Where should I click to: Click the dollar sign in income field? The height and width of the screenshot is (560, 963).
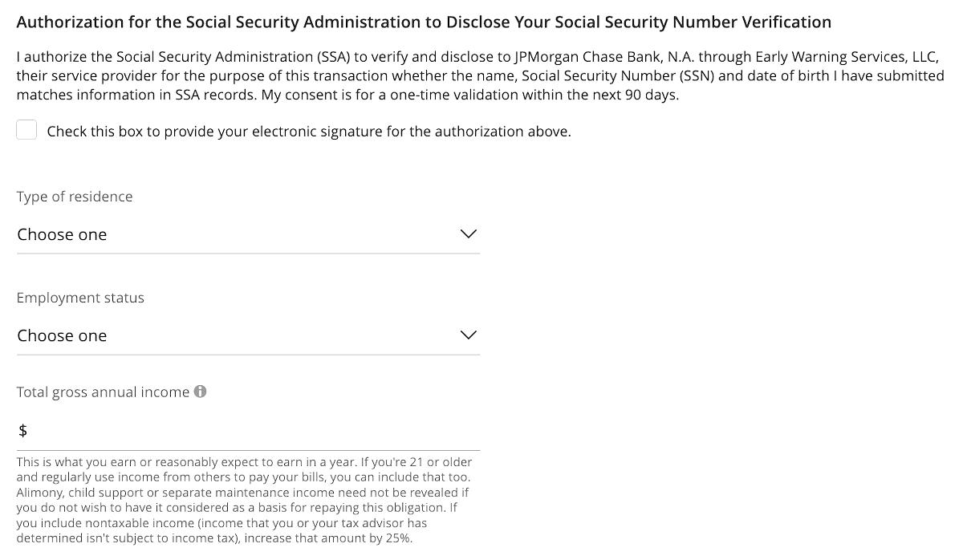point(22,431)
